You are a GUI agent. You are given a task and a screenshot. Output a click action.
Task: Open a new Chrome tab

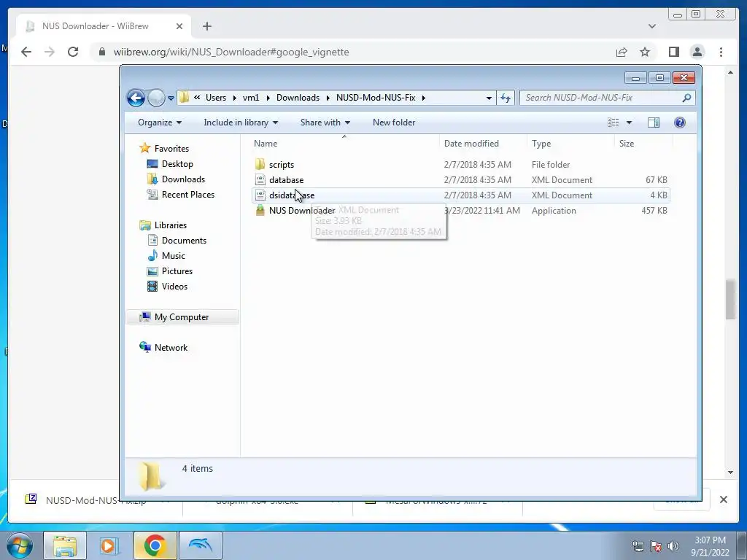[x=206, y=26]
